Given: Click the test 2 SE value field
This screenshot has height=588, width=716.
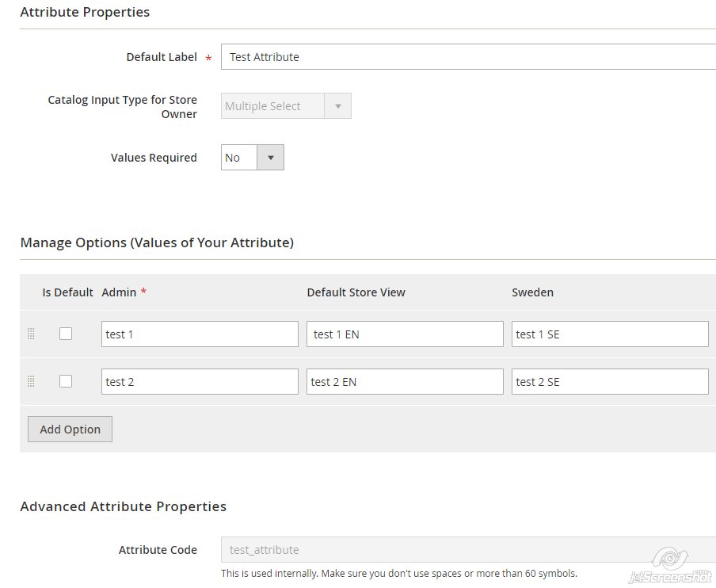Looking at the screenshot, I should [610, 381].
